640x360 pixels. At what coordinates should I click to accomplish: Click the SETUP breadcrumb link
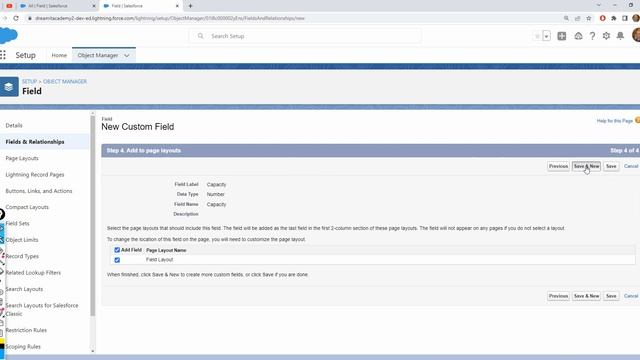click(x=29, y=81)
